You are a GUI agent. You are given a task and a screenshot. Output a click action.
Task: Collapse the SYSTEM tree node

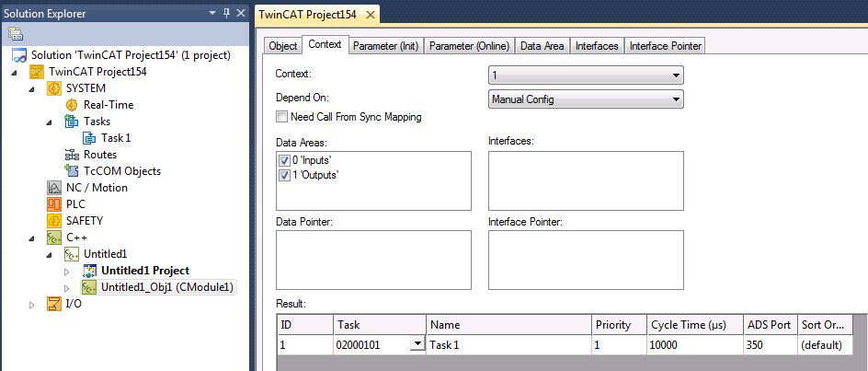(32, 88)
